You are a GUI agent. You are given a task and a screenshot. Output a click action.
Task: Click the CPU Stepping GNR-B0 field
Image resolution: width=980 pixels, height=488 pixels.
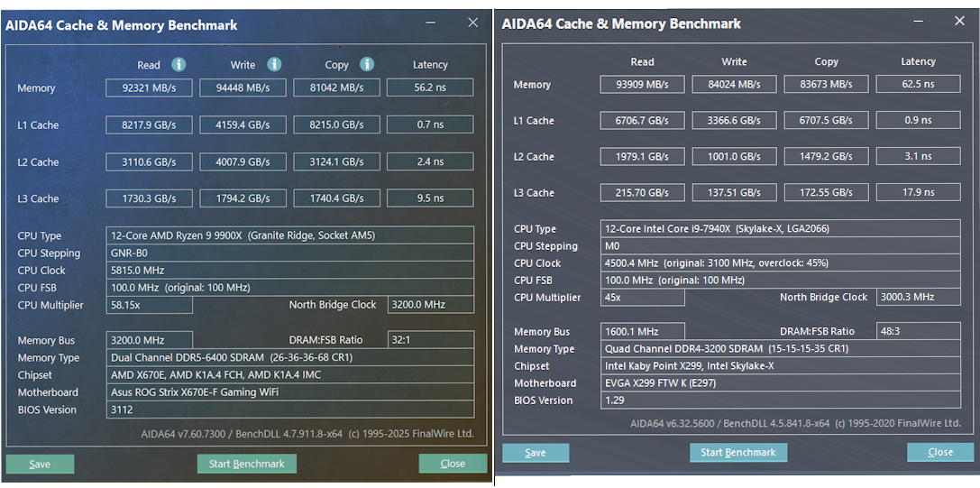tap(290, 253)
